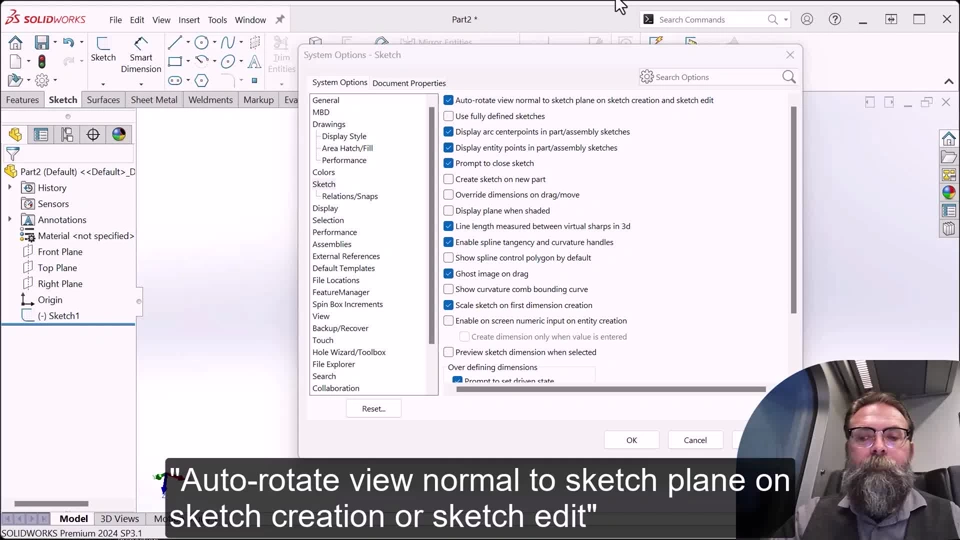960x540 pixels.
Task: Click the options page horizontal scrollbar
Action: click(610, 389)
